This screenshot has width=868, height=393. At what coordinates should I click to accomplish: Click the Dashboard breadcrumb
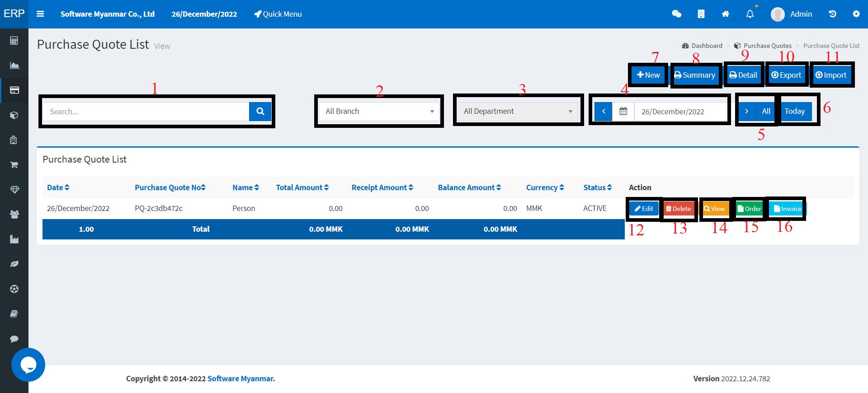[702, 46]
